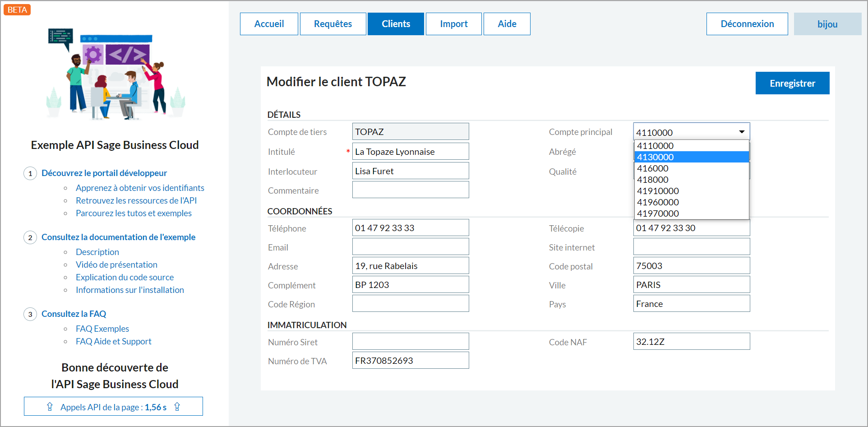This screenshot has height=427, width=868.
Task: Open Explication du code source link
Action: pos(125,277)
